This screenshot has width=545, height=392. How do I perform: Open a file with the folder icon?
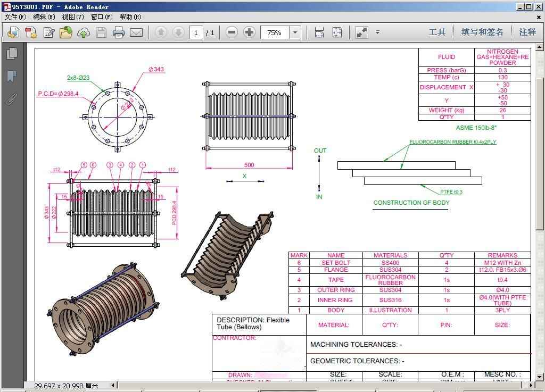(x=65, y=32)
